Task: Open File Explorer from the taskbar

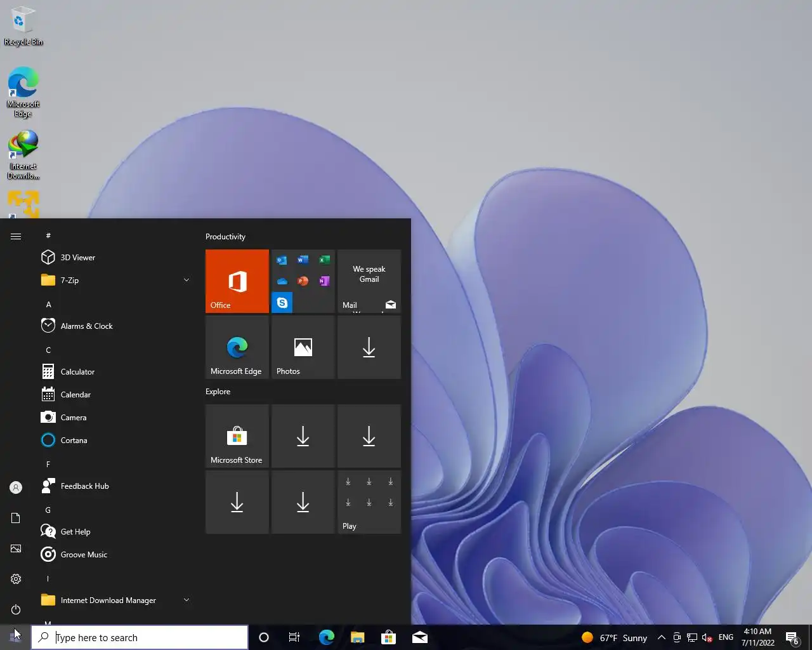Action: click(x=358, y=637)
